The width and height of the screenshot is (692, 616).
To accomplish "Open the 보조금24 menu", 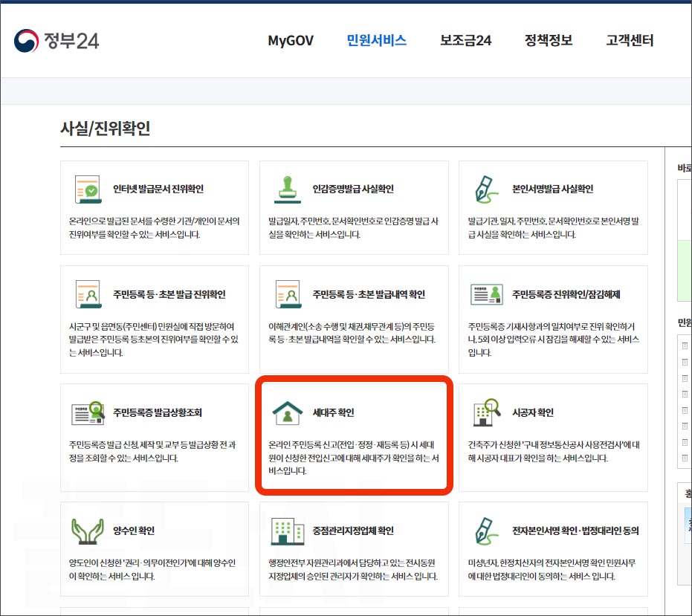I will point(465,41).
